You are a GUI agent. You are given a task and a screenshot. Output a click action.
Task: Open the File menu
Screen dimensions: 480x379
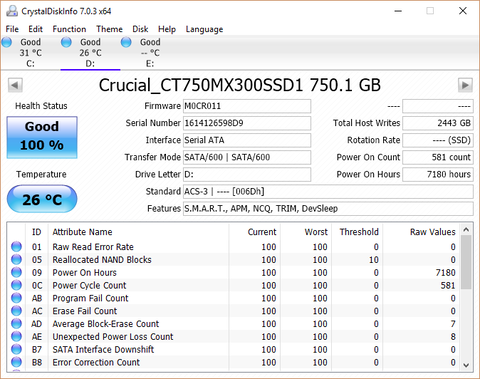(12, 29)
